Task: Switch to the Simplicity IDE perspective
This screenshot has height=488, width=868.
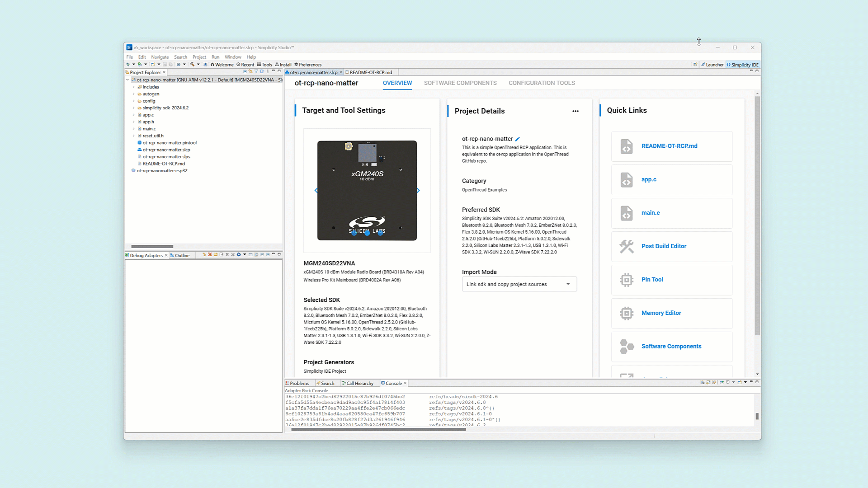Action: (x=743, y=65)
